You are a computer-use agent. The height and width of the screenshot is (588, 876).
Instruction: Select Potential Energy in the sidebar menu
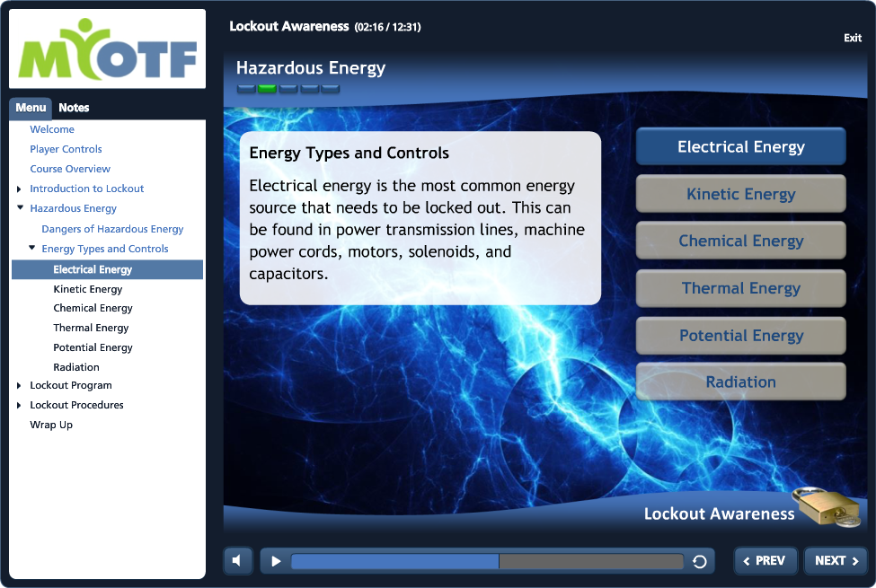click(93, 347)
